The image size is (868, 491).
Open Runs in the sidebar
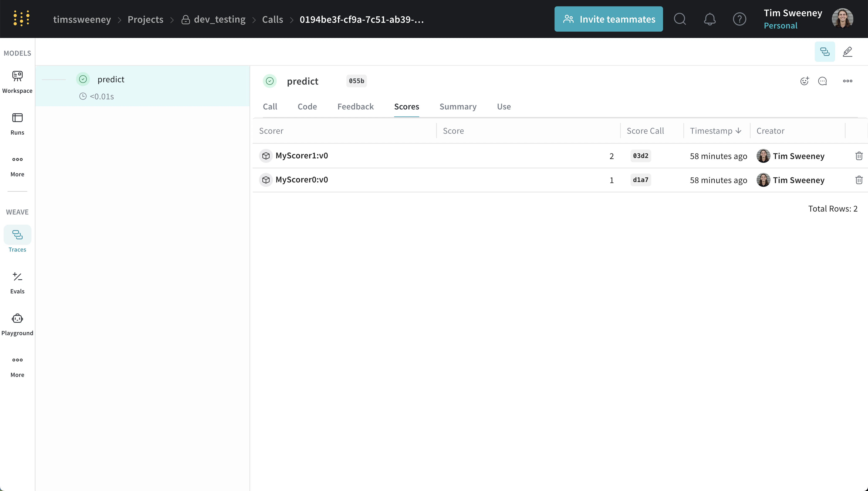(x=17, y=123)
